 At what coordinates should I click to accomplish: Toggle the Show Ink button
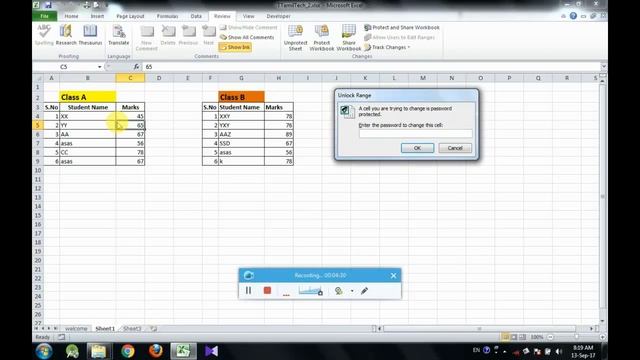(x=235, y=47)
